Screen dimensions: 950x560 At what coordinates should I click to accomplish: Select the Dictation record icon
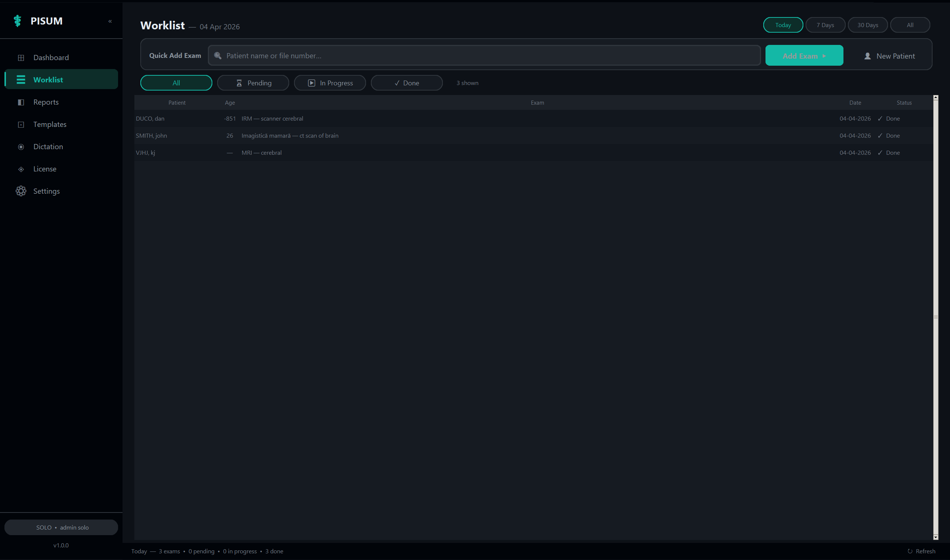pos(21,147)
